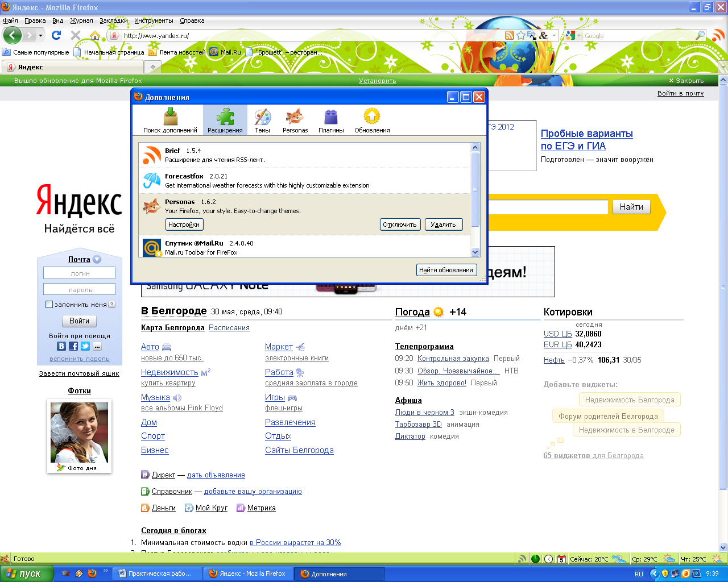The height and width of the screenshot is (582, 728).
Task: Open the back/forward history dropdown arrow
Action: 40,35
